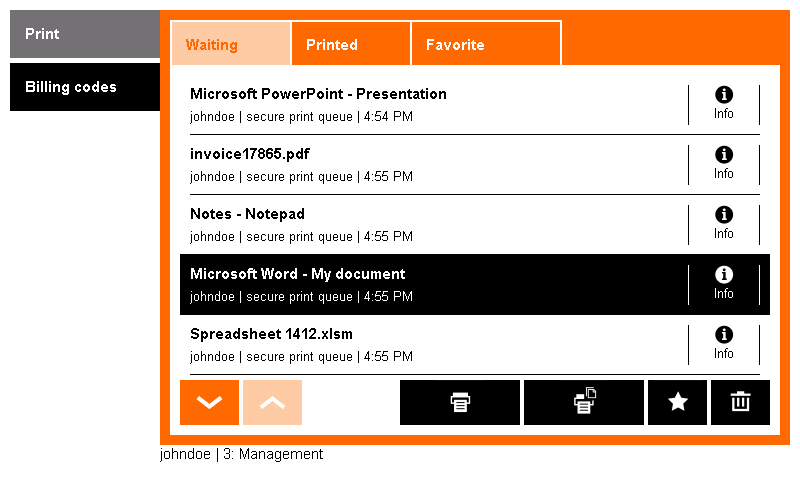Click the print-with-copies icon button
Viewport: 800px width, 480px height.
click(584, 402)
